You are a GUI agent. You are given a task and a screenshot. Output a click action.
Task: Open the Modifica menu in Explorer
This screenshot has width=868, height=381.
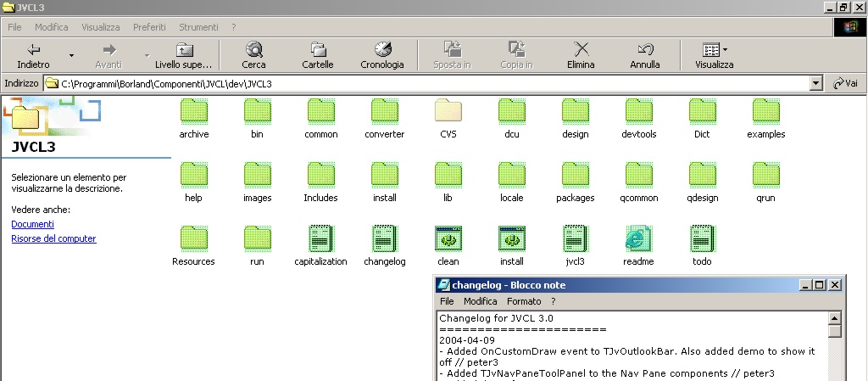point(52,27)
